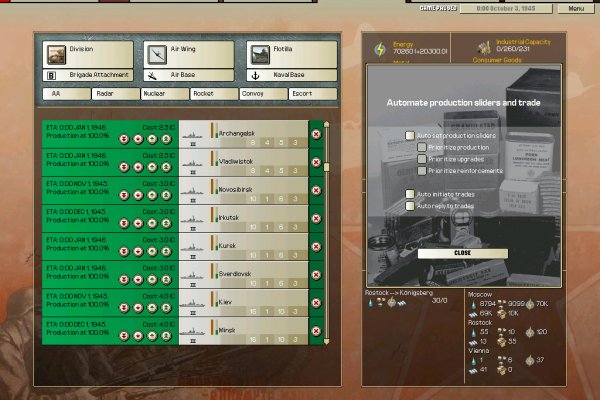Click the Industrial Capacity factory icon
The height and width of the screenshot is (400, 600).
(x=484, y=48)
